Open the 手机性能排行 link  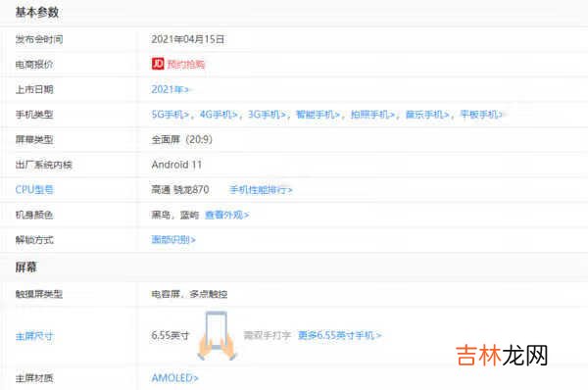[x=261, y=190]
